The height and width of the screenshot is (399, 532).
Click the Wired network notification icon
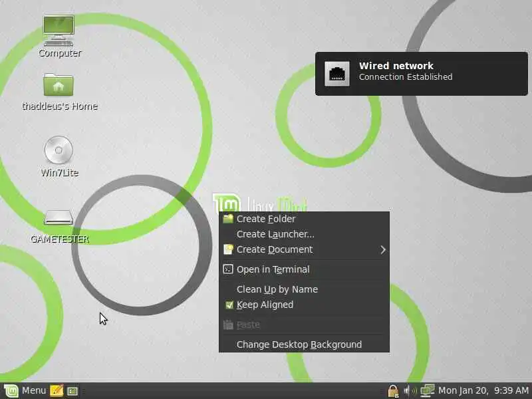coord(337,74)
